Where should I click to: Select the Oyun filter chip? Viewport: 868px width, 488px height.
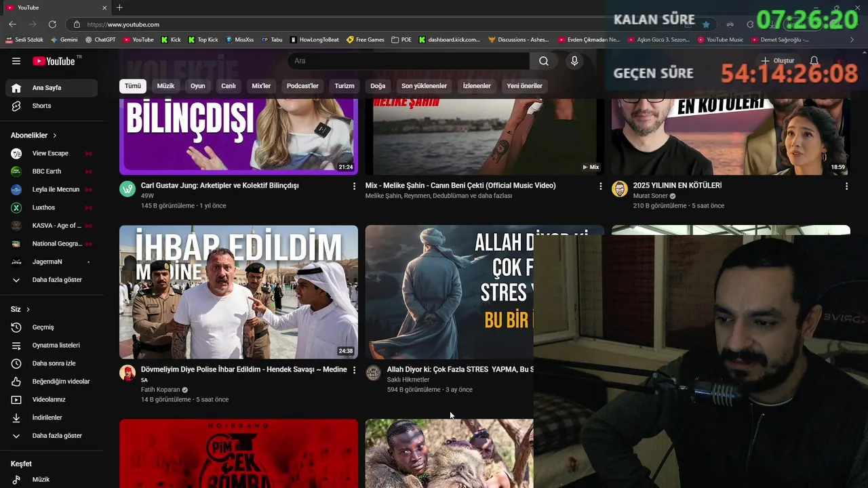(198, 86)
